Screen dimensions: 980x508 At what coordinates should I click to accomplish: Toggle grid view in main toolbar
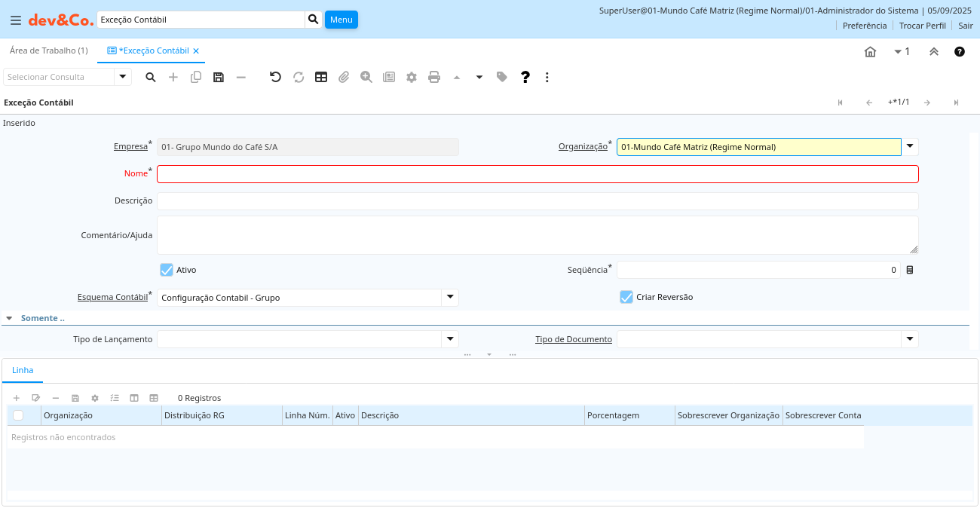[x=321, y=77]
